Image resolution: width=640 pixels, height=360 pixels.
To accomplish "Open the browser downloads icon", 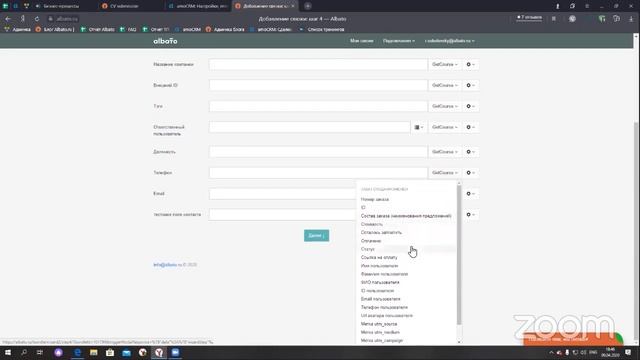I will tap(631, 19).
